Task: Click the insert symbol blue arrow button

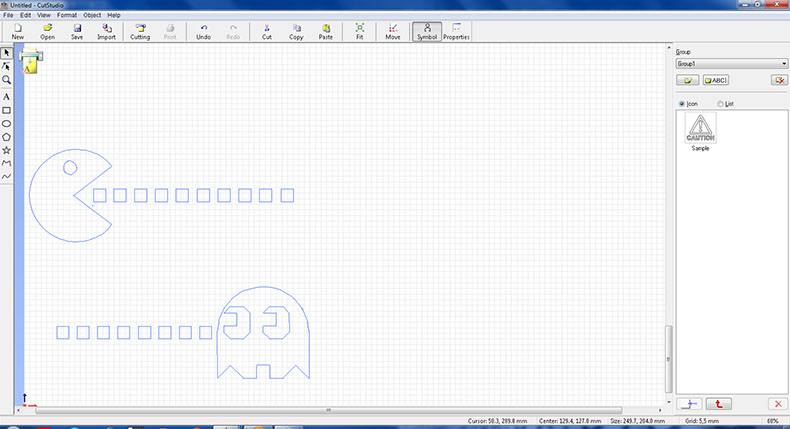Action: coord(689,404)
